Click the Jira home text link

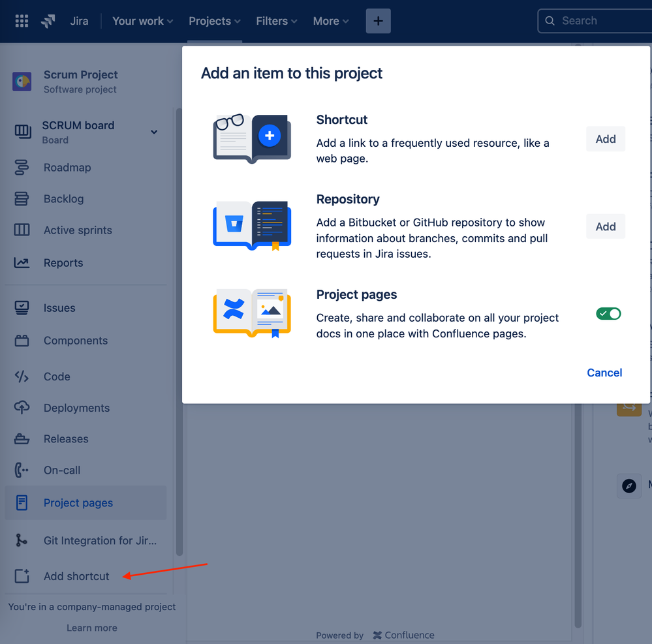coord(79,21)
